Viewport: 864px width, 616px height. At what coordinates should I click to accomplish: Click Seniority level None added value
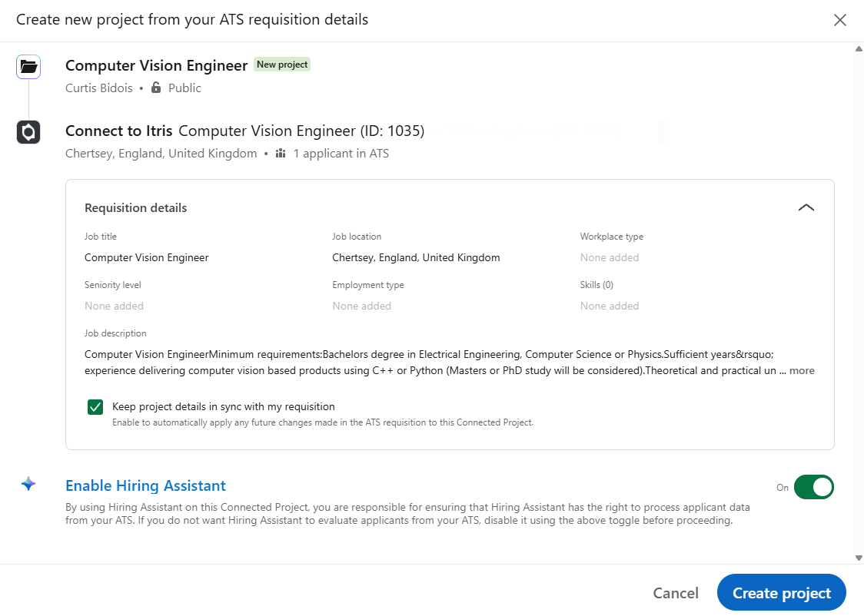114,306
